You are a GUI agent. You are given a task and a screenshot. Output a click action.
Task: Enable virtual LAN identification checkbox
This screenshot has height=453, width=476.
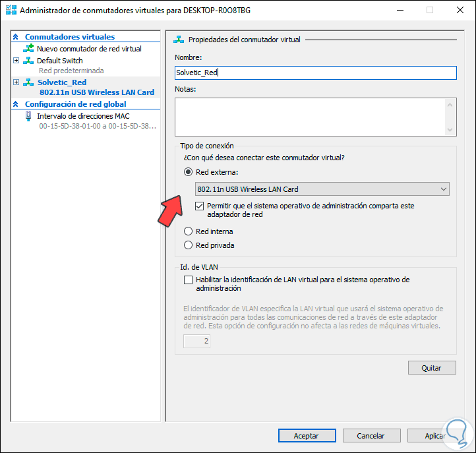(x=189, y=280)
